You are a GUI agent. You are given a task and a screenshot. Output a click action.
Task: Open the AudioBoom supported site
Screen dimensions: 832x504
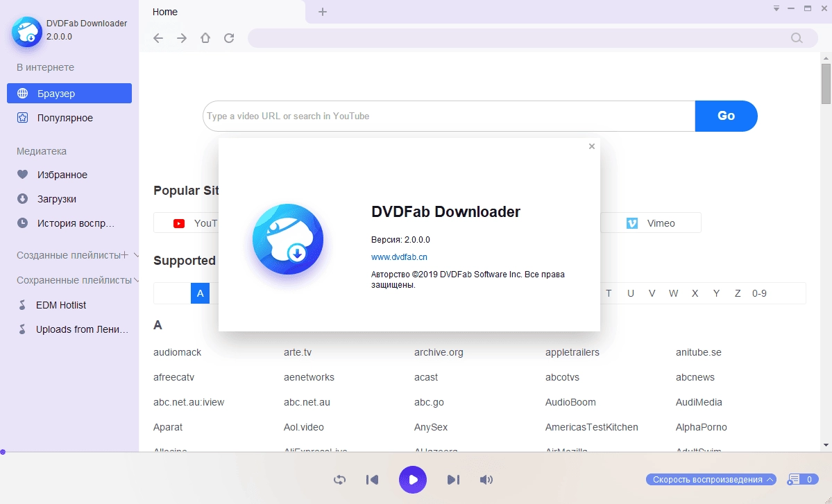(570, 402)
